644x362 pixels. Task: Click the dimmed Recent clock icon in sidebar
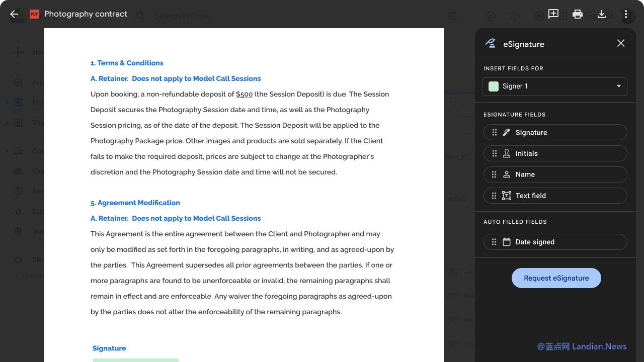[18, 191]
